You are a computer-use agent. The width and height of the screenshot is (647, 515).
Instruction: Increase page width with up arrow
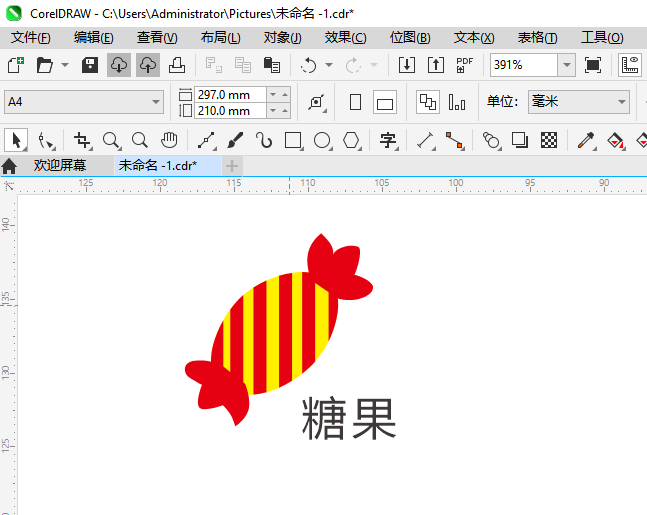(285, 95)
